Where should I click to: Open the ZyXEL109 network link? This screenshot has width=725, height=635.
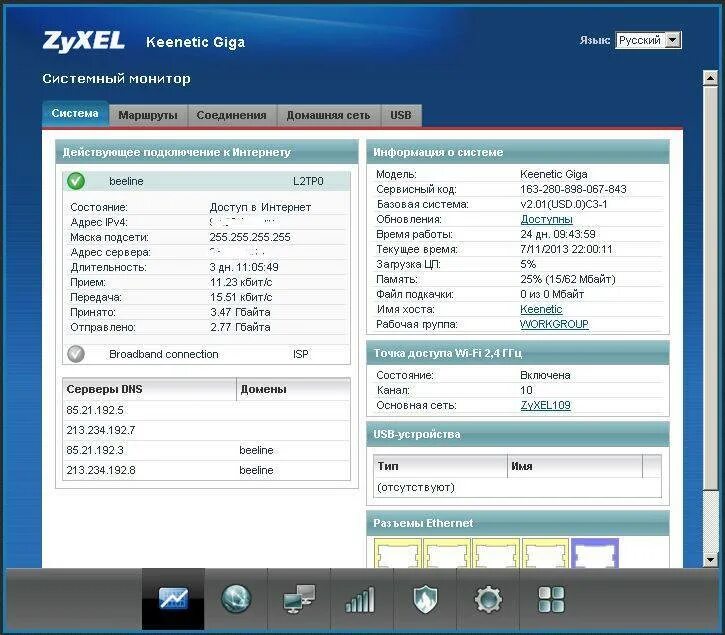click(545, 405)
